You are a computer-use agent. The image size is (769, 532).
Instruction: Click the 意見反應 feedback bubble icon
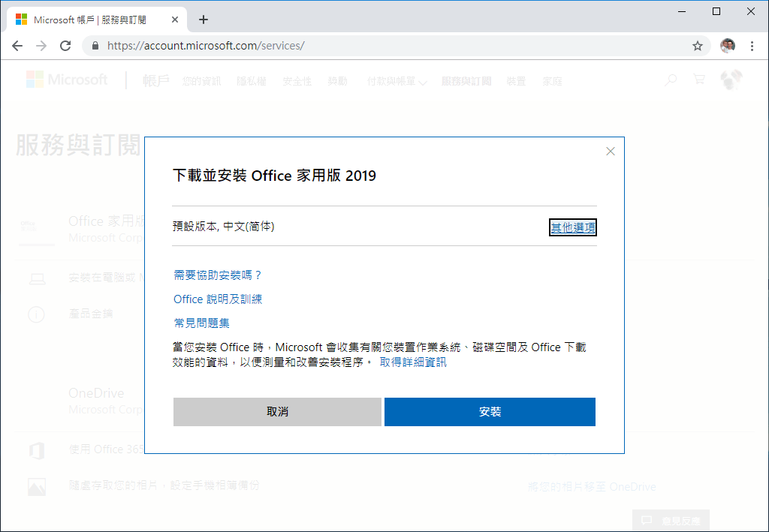[x=644, y=520]
